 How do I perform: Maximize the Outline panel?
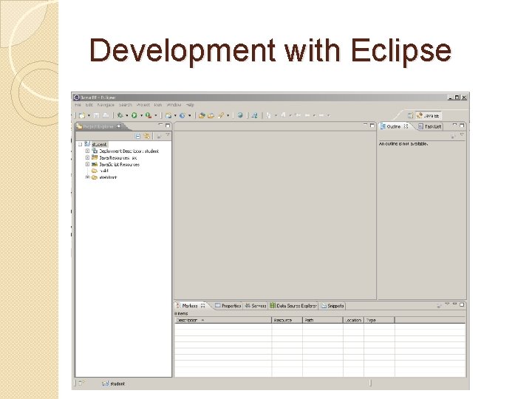click(462, 125)
